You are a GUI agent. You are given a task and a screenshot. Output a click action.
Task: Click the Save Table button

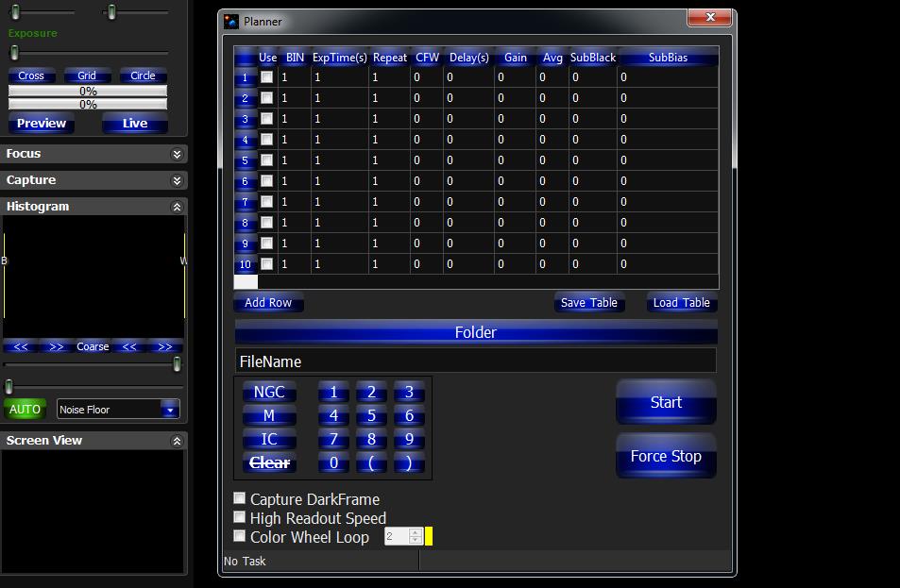pyautogui.click(x=589, y=302)
